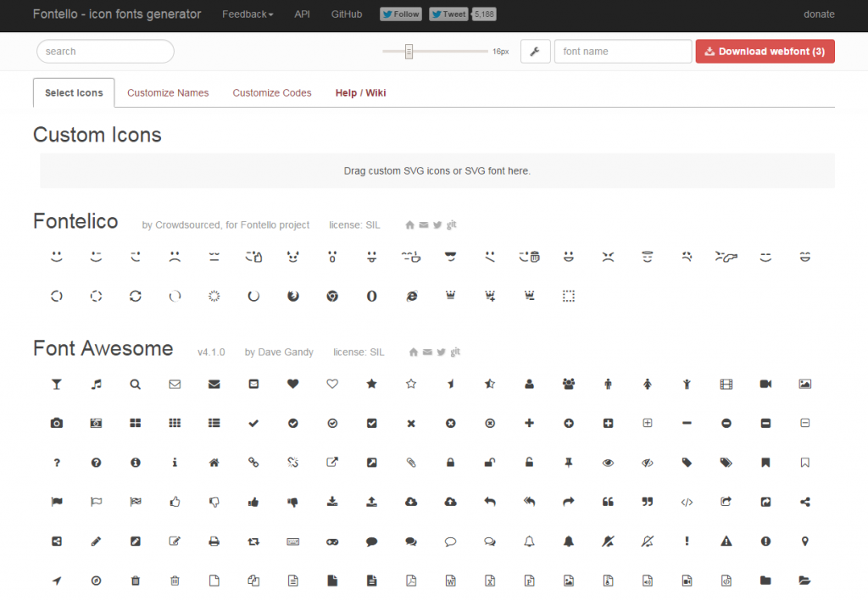Select the Internet Explorer icon in Fontelico

pyautogui.click(x=411, y=296)
